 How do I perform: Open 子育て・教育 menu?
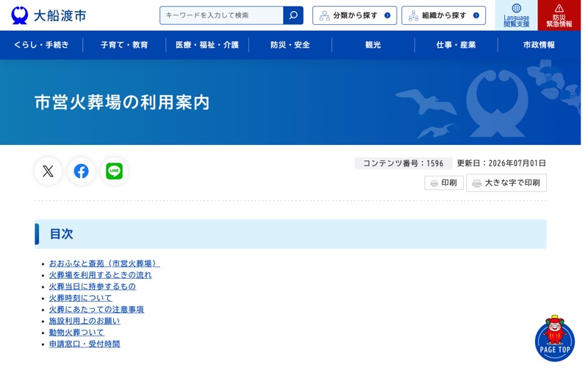124,45
